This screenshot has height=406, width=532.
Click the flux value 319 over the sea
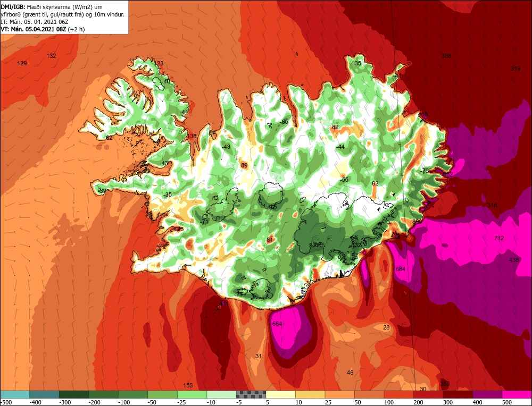[x=516, y=69]
